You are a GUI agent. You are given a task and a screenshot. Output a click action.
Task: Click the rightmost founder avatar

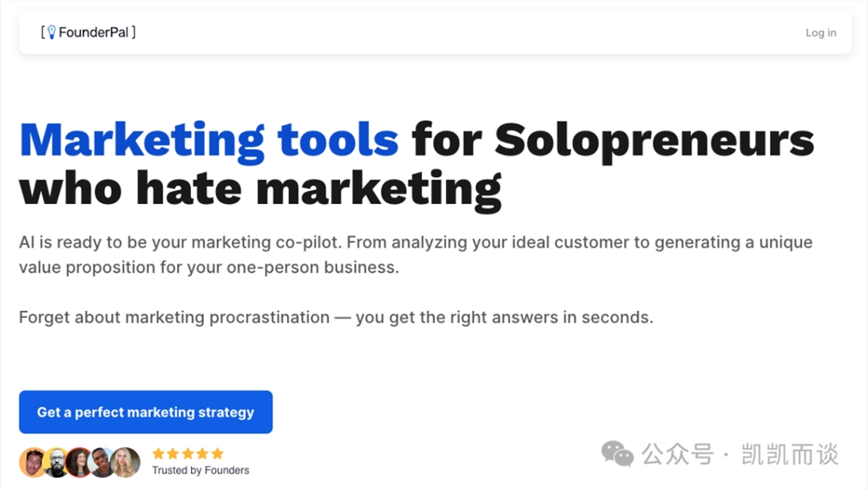[x=126, y=462]
